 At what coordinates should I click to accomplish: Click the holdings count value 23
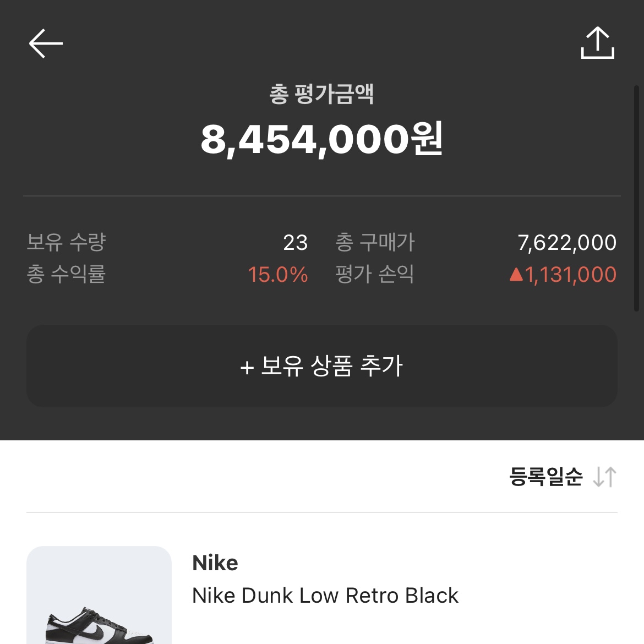pyautogui.click(x=295, y=243)
